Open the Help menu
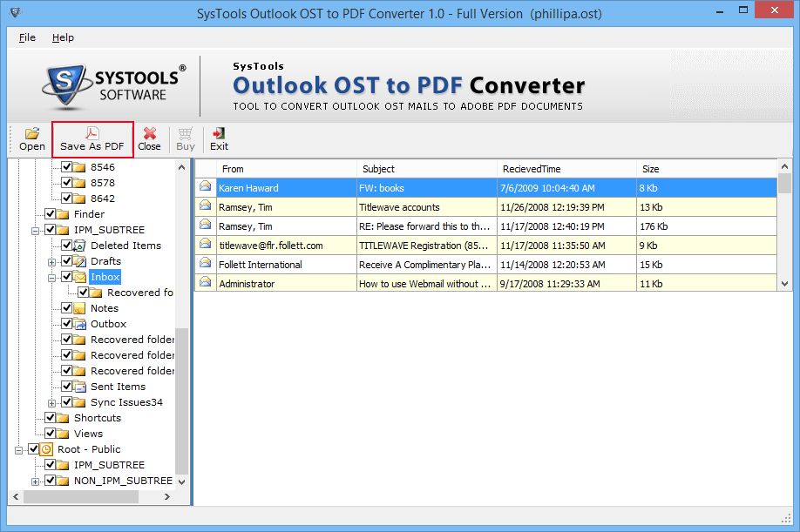This screenshot has width=800, height=532. (63, 37)
